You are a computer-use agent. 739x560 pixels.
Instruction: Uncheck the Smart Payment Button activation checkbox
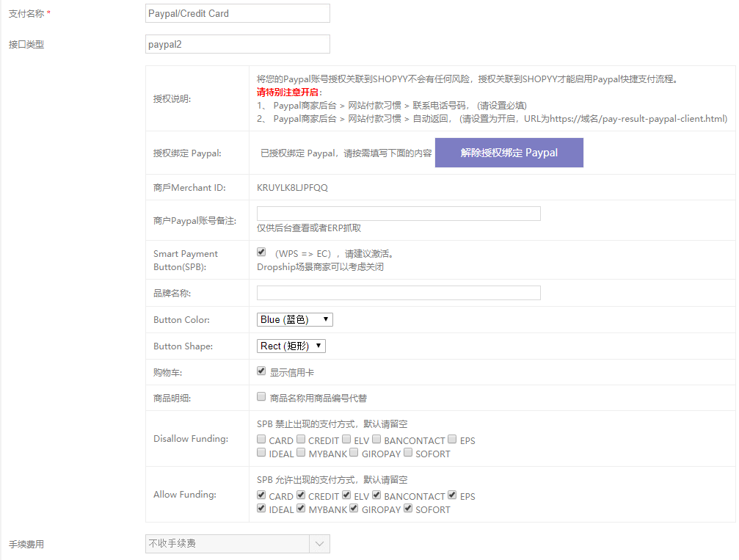[261, 251]
